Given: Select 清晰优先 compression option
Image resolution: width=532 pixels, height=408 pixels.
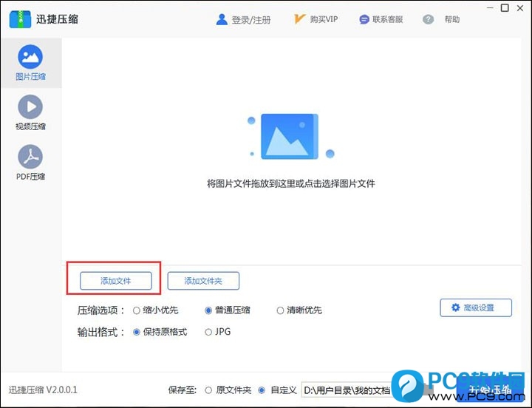Looking at the screenshot, I should point(299,310).
